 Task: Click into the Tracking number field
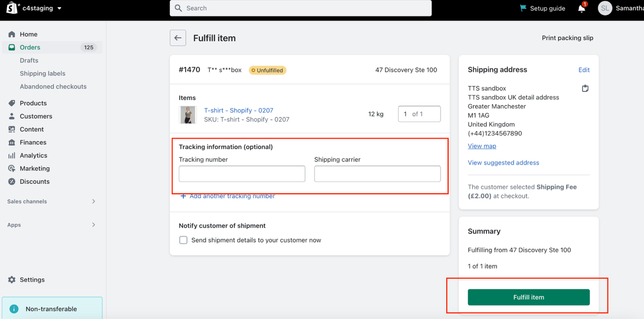pos(242,174)
